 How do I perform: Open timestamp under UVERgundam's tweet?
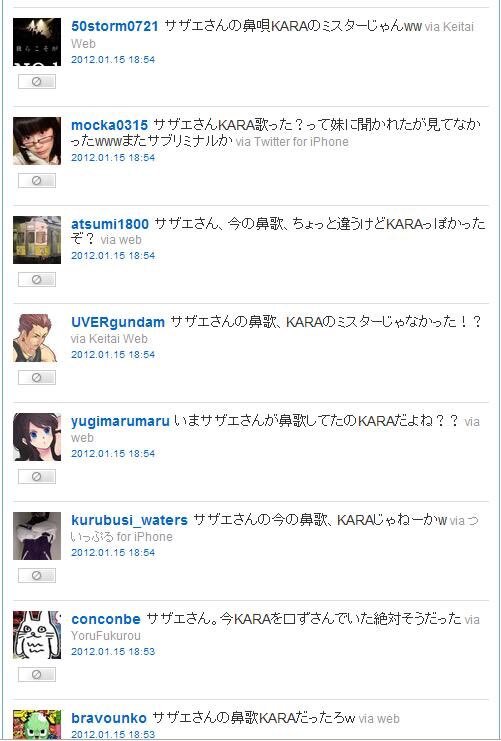(113, 354)
